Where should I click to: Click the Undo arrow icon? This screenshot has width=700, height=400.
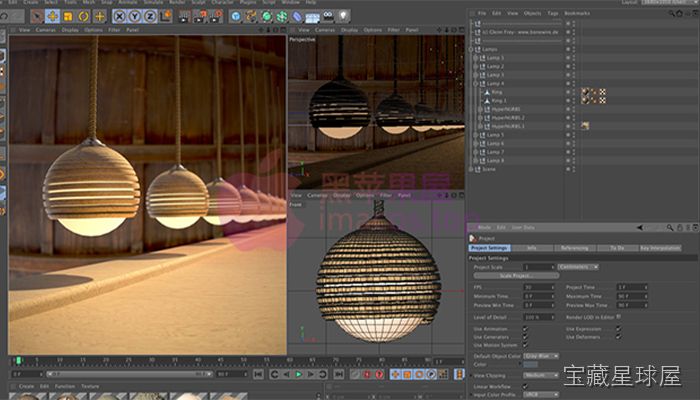click(x=4, y=17)
